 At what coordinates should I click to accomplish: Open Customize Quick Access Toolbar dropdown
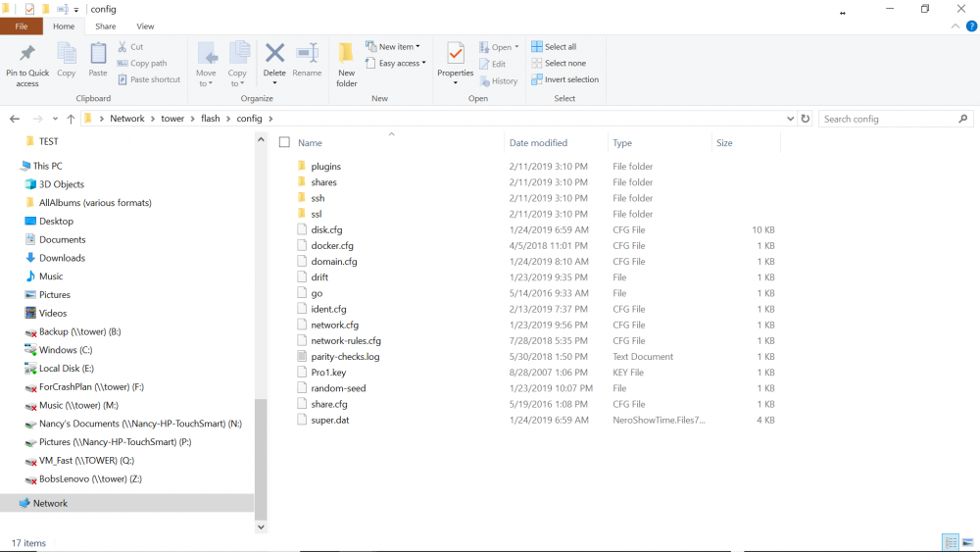(76, 10)
